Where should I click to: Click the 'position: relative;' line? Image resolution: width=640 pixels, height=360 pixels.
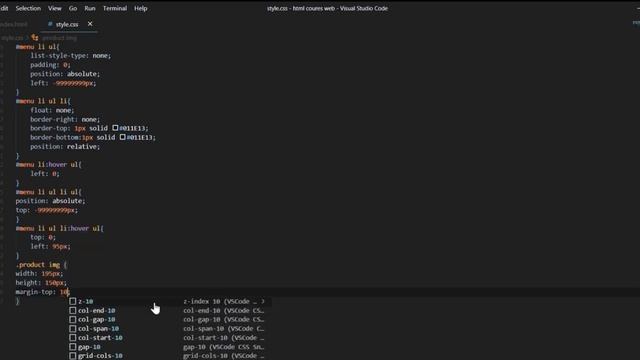click(x=64, y=147)
